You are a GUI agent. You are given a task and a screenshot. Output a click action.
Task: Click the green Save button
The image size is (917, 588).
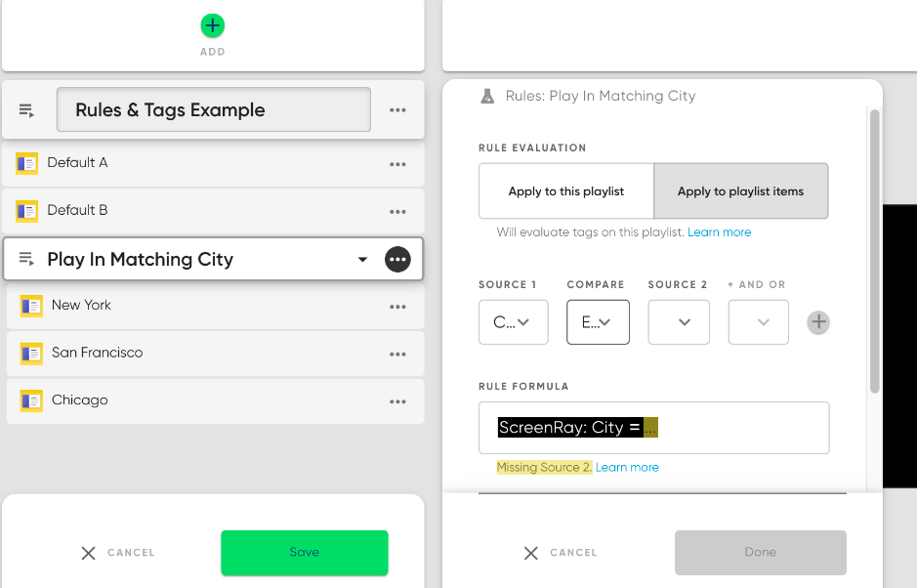(304, 552)
